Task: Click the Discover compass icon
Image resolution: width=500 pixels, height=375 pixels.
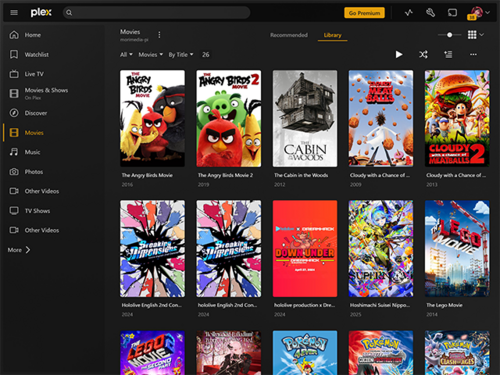Action: (14, 113)
